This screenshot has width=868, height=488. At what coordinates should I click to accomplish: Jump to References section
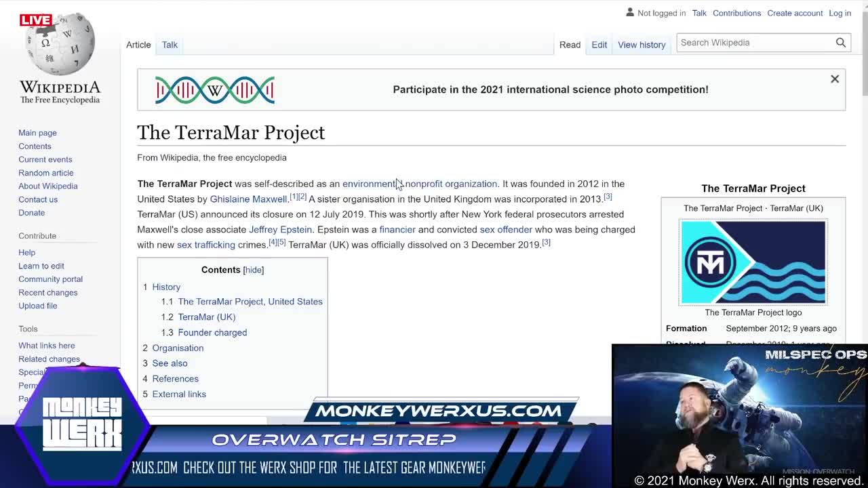tap(175, 379)
